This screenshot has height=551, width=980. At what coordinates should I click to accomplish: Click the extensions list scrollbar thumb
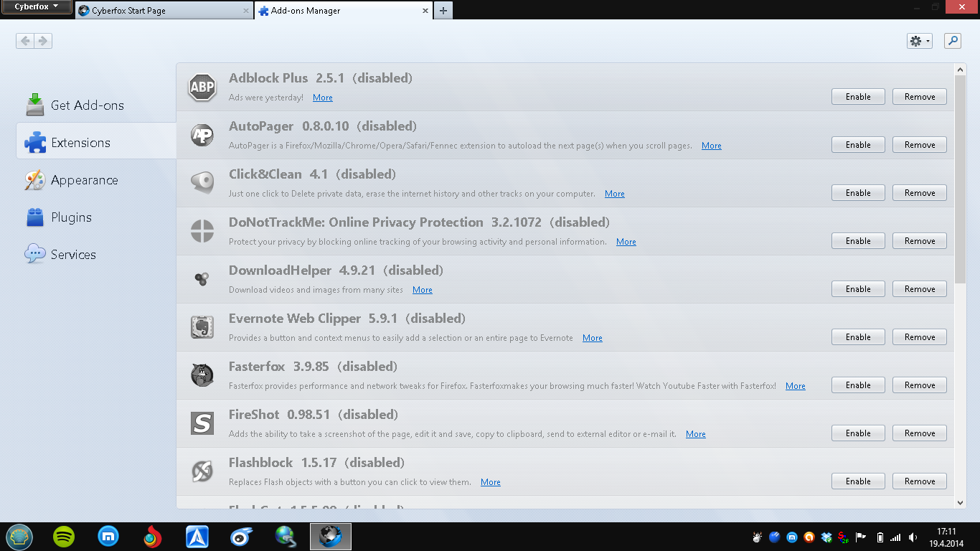click(x=961, y=179)
